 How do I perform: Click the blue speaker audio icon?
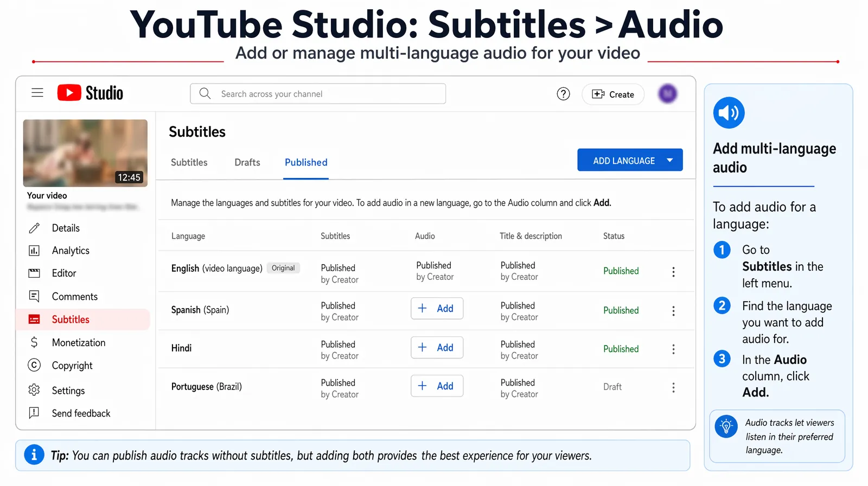[729, 113]
